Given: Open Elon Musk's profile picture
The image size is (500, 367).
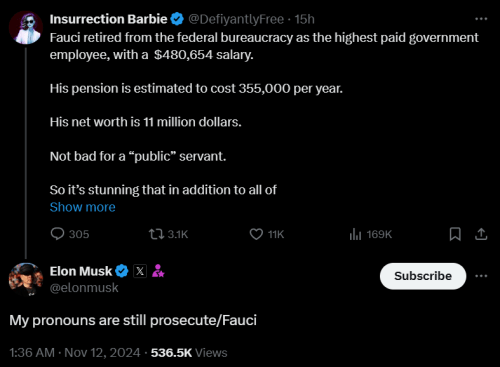Looking at the screenshot, I should pyautogui.click(x=26, y=279).
